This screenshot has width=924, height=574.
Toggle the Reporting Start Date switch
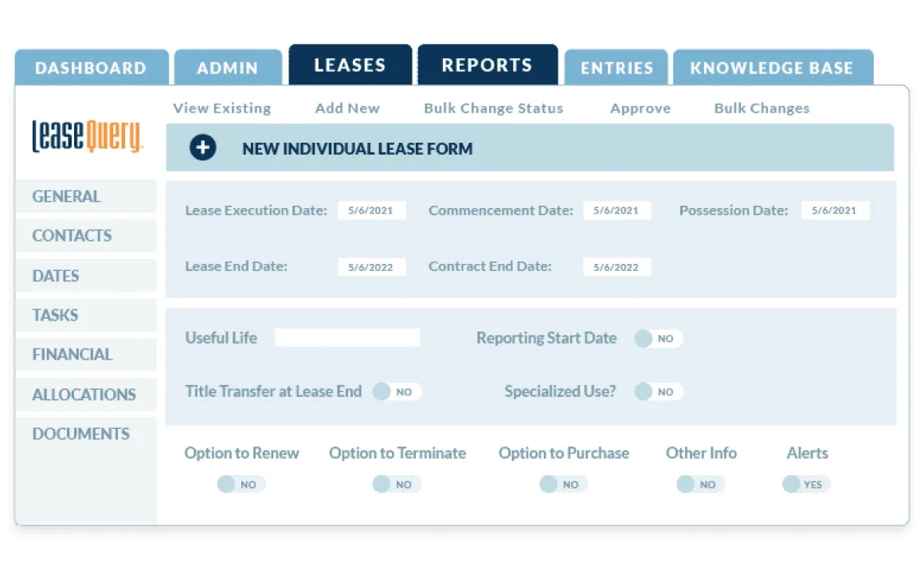coord(658,339)
